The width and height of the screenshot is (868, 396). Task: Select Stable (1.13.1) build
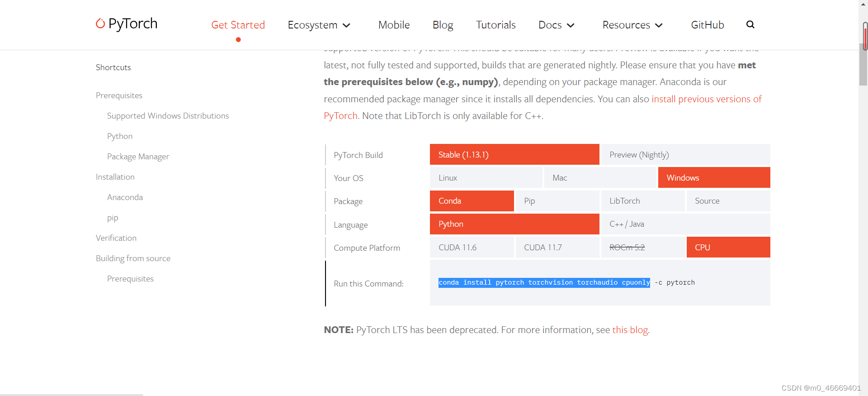[x=514, y=154]
